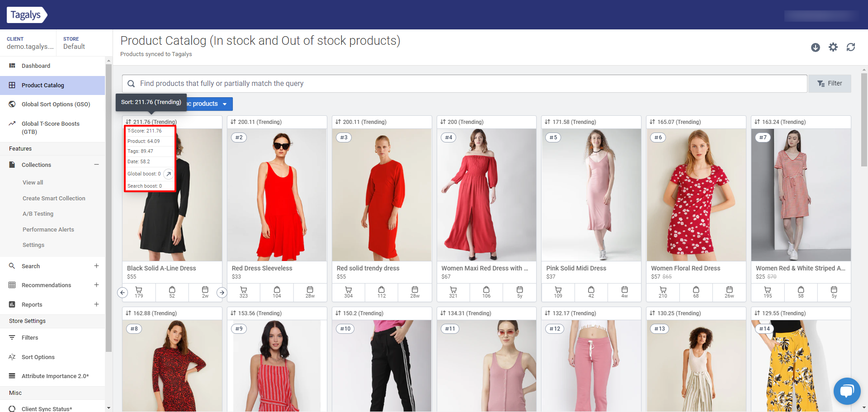Image resolution: width=868 pixels, height=412 pixels.
Task: Expand the Search section
Action: coord(96,266)
